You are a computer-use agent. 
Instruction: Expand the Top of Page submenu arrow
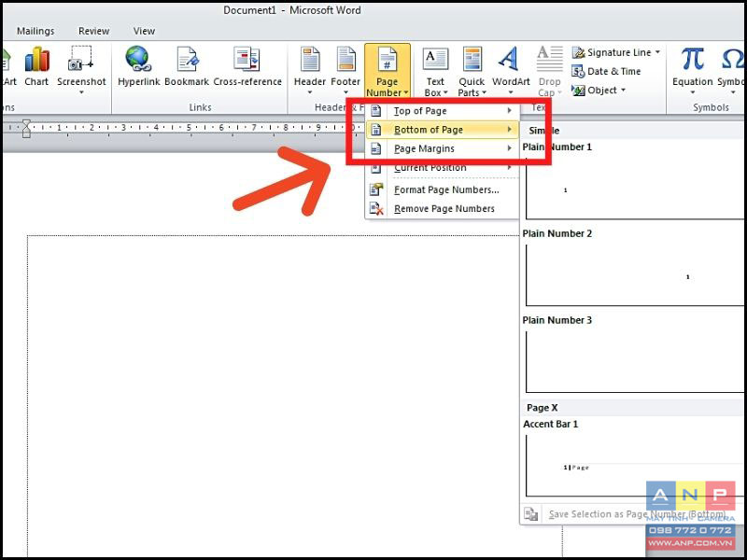click(x=509, y=110)
